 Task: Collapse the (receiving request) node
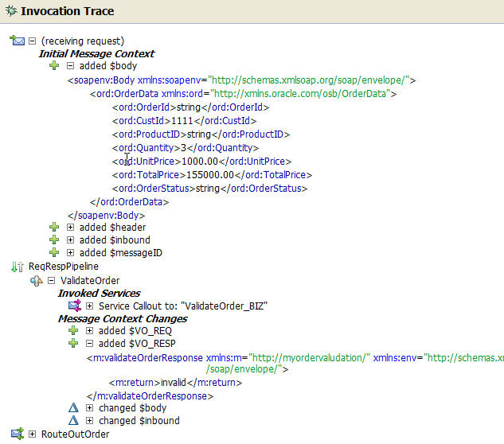32,41
